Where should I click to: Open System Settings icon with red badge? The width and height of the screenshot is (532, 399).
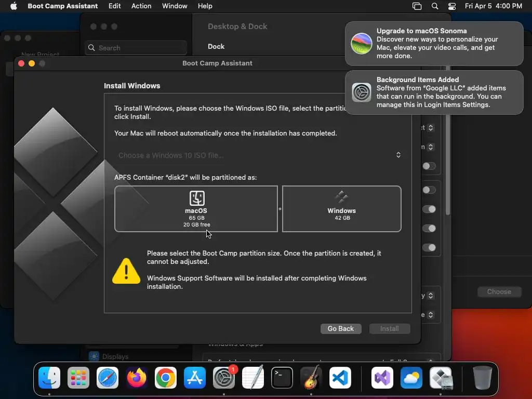pyautogui.click(x=224, y=378)
